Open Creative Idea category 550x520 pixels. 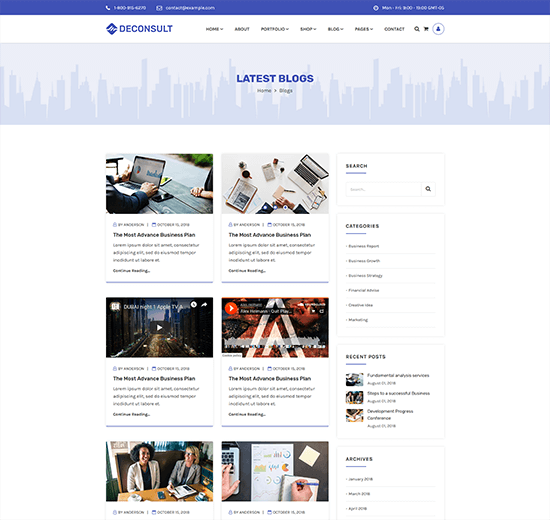360,305
